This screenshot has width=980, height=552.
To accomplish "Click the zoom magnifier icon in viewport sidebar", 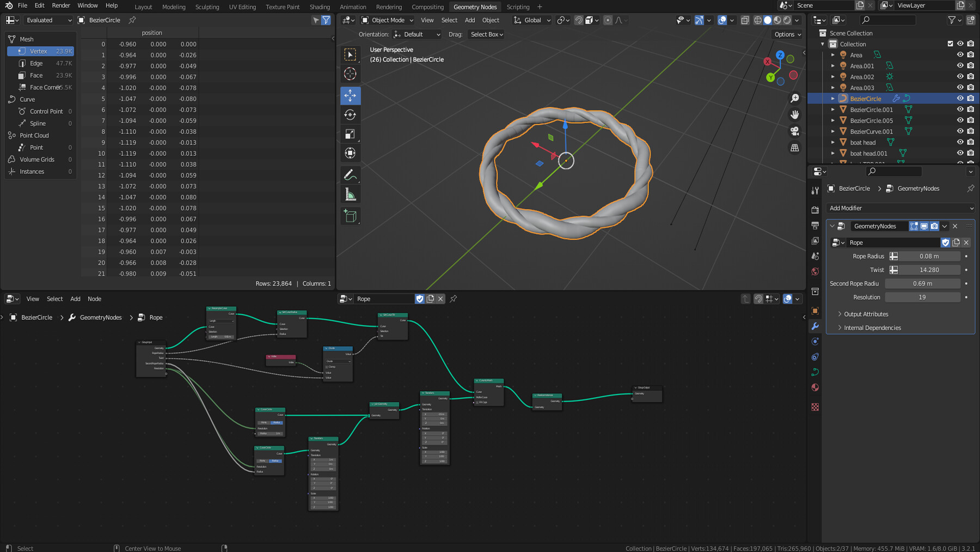I will [794, 98].
